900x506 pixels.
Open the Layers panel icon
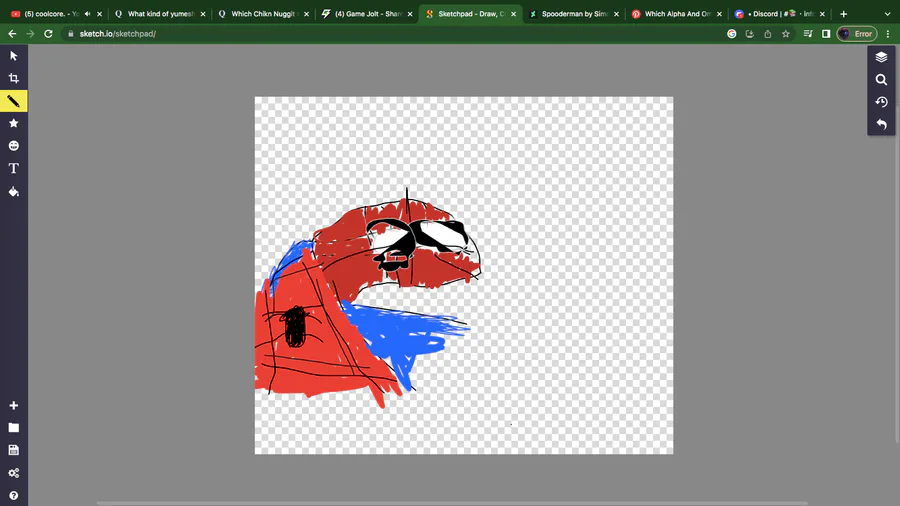[881, 57]
